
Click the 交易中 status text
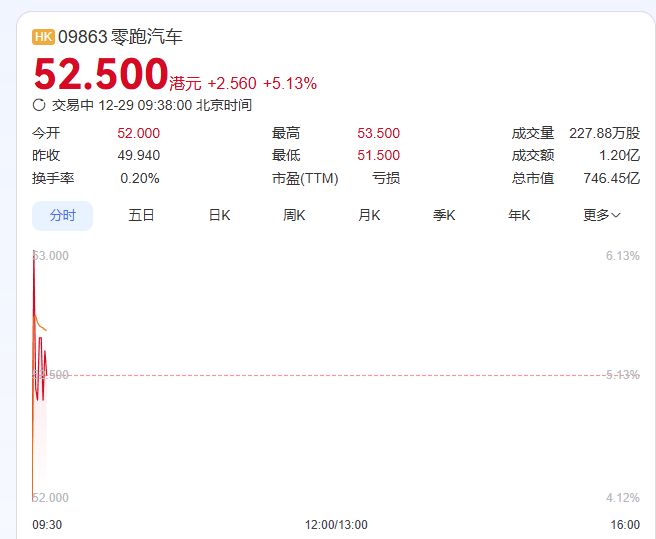(x=72, y=105)
